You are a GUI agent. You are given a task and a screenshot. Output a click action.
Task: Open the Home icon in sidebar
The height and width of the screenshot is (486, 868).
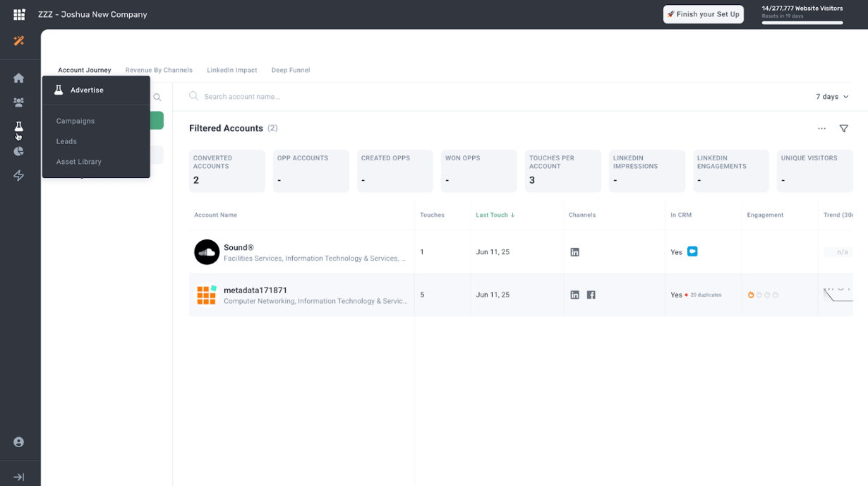coord(19,78)
